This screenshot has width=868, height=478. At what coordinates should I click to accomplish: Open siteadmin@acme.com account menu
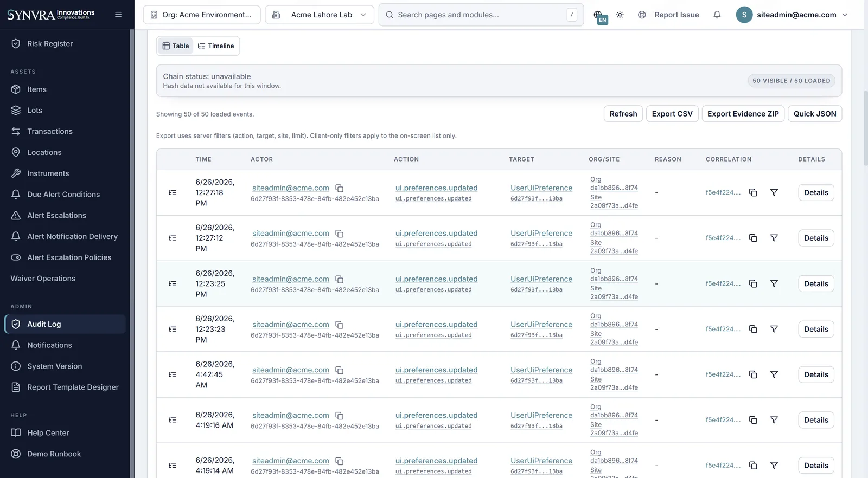pyautogui.click(x=792, y=15)
